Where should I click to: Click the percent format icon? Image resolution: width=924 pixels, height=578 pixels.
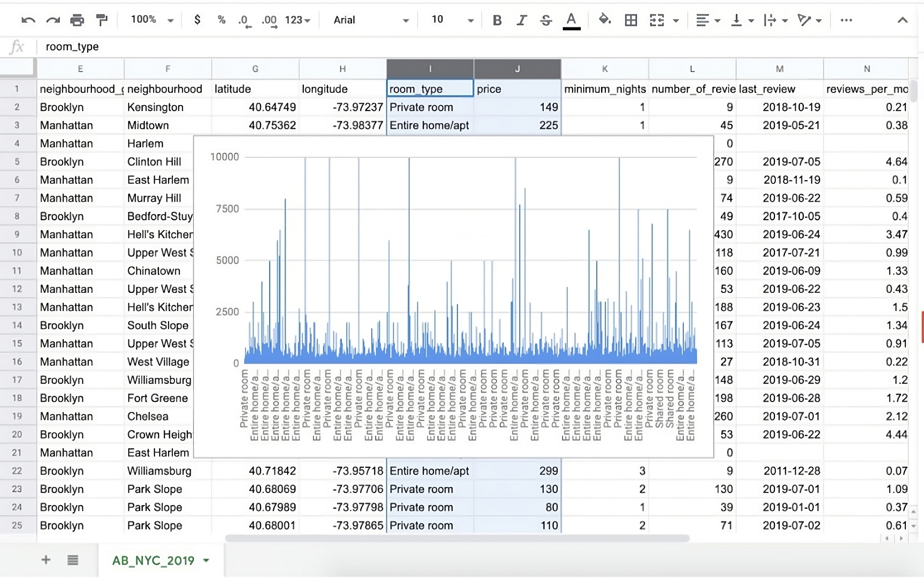(221, 20)
